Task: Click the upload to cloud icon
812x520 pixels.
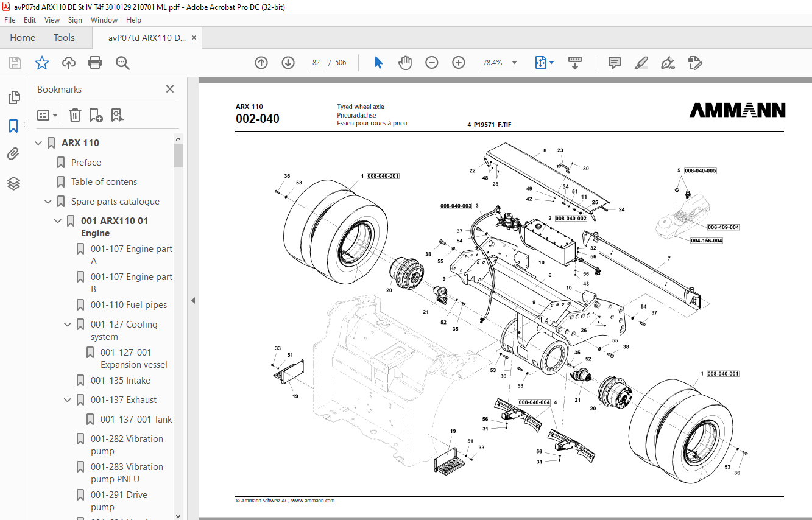Action: click(x=69, y=63)
